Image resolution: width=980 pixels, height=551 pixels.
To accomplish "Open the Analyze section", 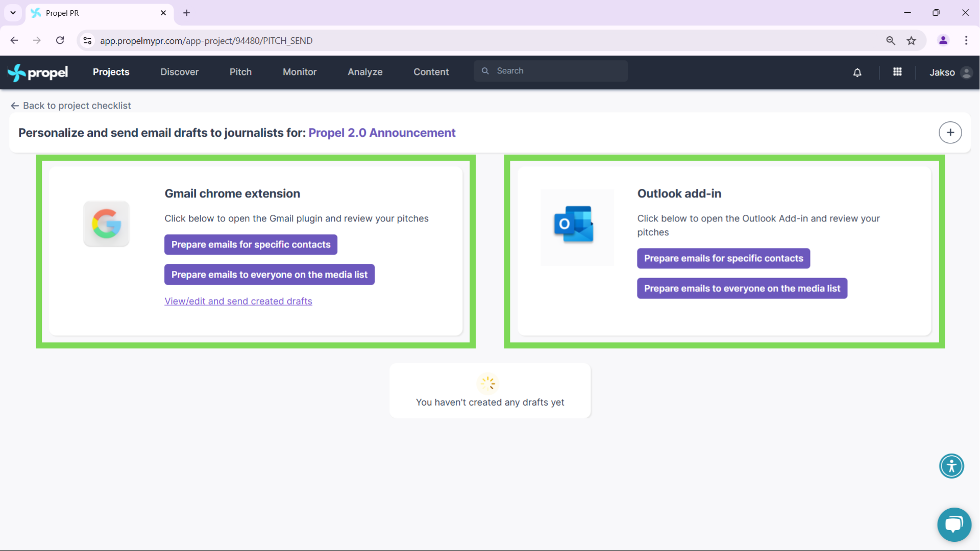I will [365, 72].
